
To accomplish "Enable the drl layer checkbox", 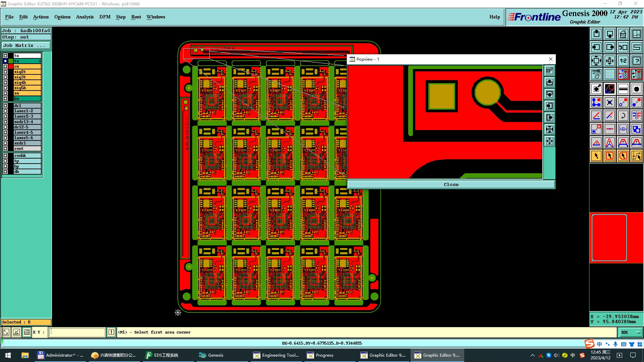I will [x=5, y=106].
